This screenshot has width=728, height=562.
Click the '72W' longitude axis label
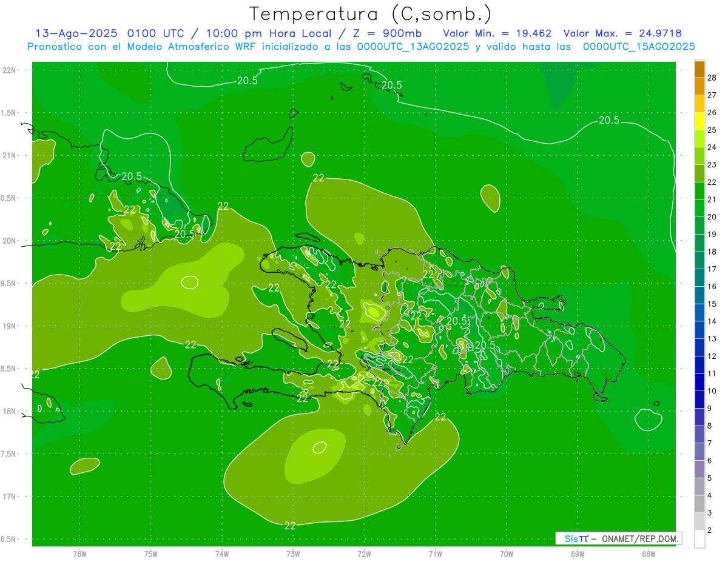[365, 554]
